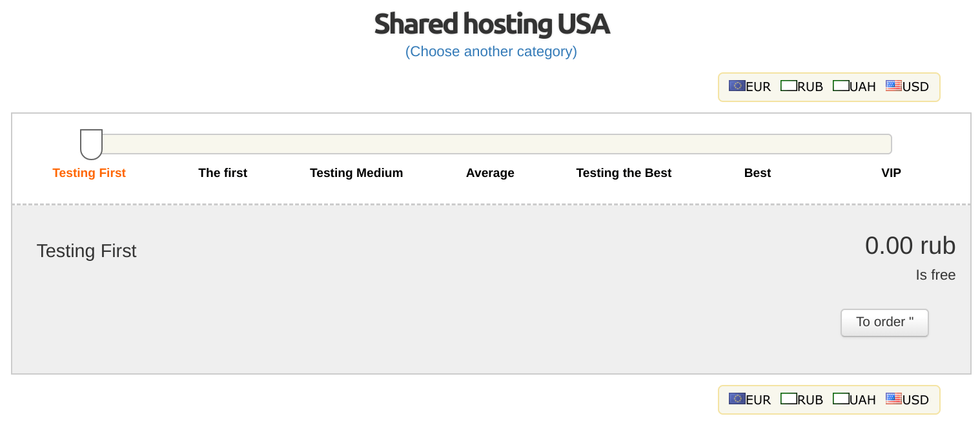Click the slider track above Best
The height and width of the screenshot is (425, 980).
tap(757, 144)
